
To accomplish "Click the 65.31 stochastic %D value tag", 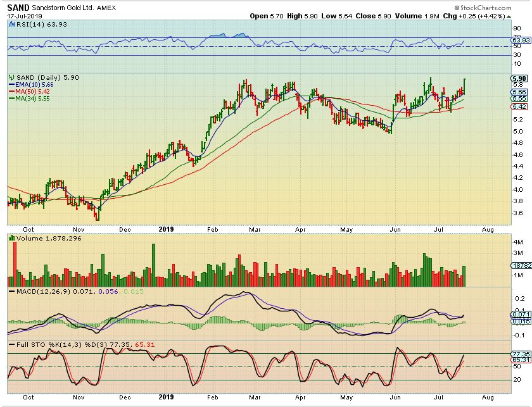I will [521, 360].
